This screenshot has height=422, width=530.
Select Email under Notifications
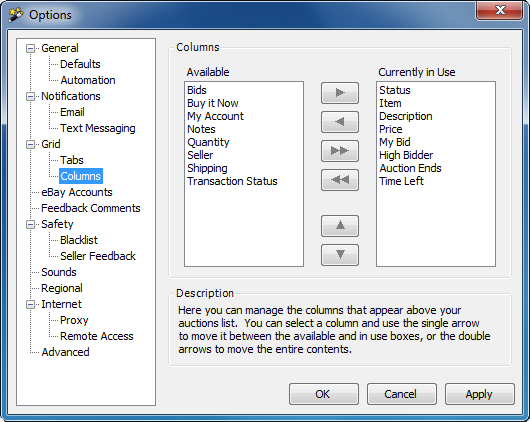pos(72,112)
